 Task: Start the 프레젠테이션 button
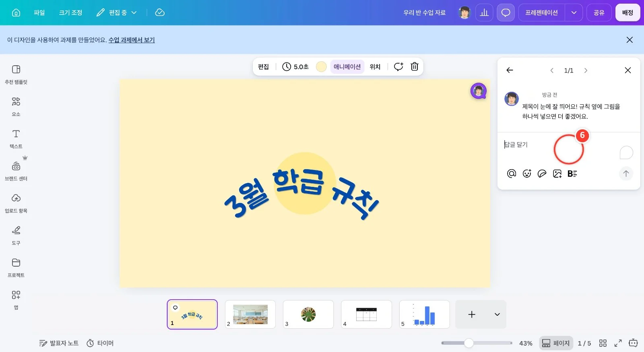(541, 12)
